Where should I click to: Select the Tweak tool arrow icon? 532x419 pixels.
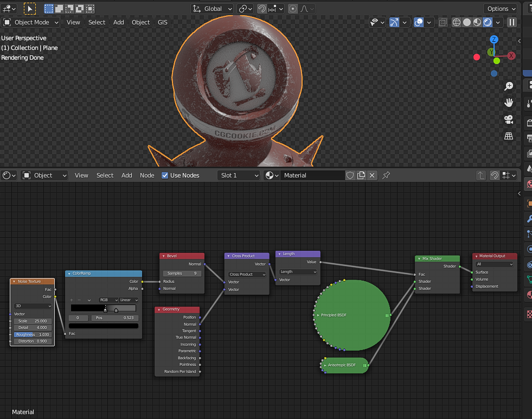pos(29,9)
